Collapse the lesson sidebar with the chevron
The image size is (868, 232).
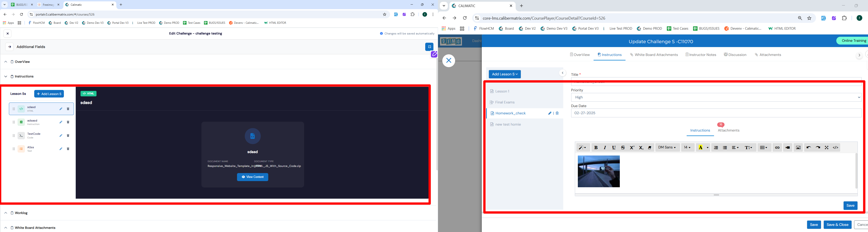pos(562,73)
